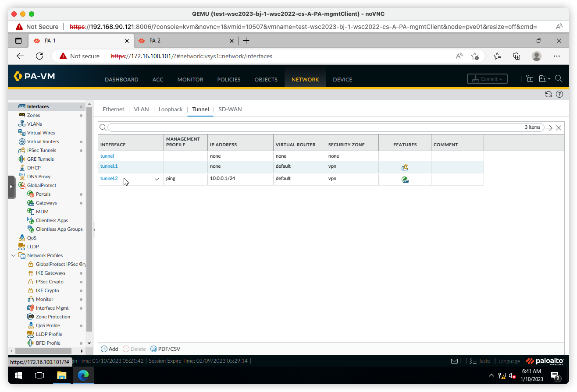Open the Commit dropdown
The image size is (577, 392).
coord(487,79)
